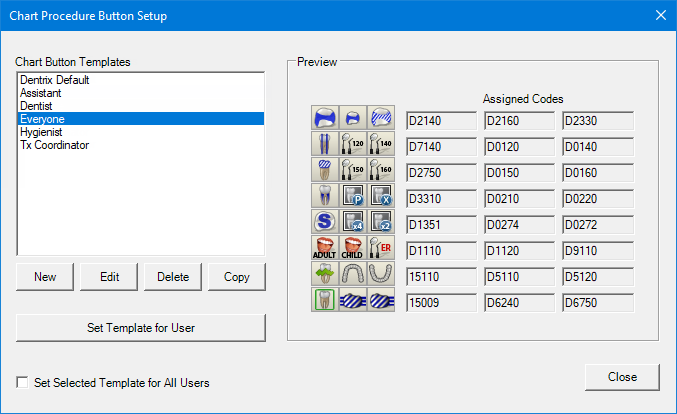Screen dimensions: 677x414
Task: Click the amalgam filling icon for D2140
Action: pos(325,117)
